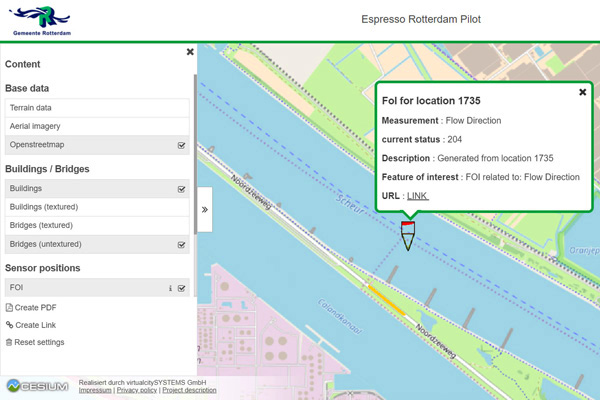Enable the Aerial imagery layer
This screenshot has height=400, width=600.
97,126
